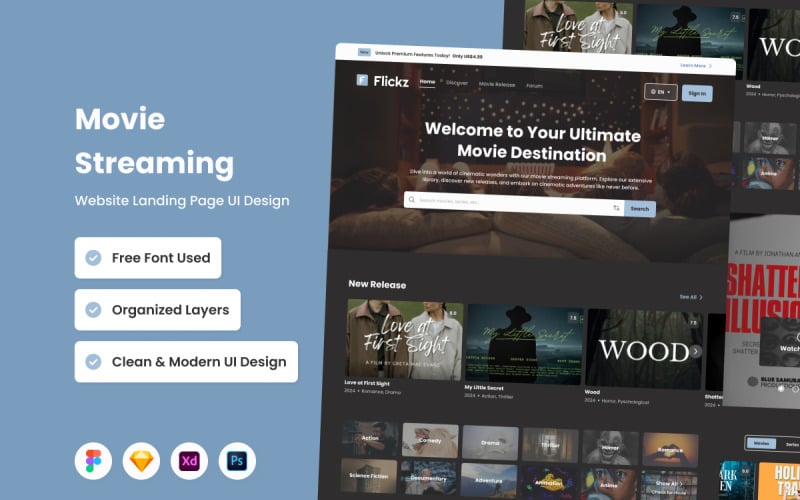Image resolution: width=800 pixels, height=500 pixels.
Task: Select the Adventure genre tile
Action: 489,480
